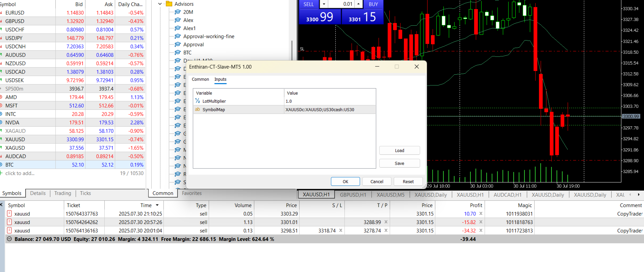Image resolution: width=644 pixels, height=272 pixels.
Task: Click the Approval-working-fine advisor icon
Action: 178,36
